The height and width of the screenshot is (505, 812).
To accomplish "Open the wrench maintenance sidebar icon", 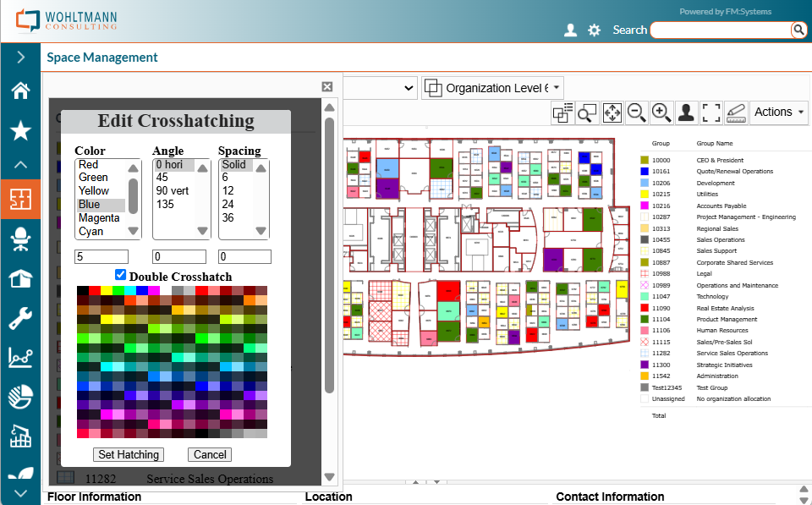I will point(20,318).
